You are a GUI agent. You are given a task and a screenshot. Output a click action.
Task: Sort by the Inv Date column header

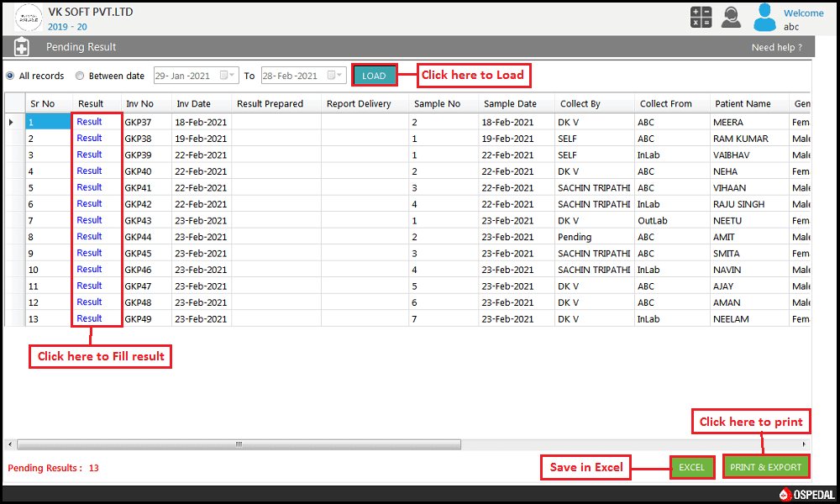click(x=202, y=103)
